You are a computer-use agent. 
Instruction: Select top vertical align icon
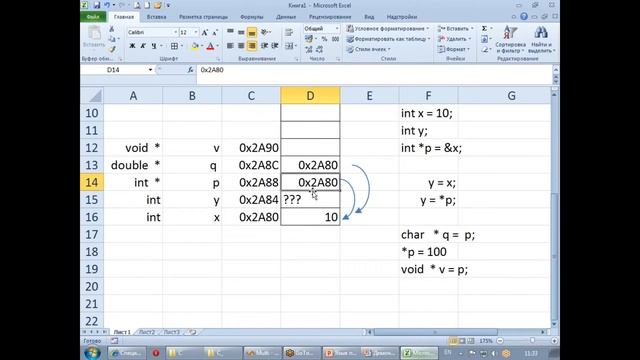pos(230,32)
